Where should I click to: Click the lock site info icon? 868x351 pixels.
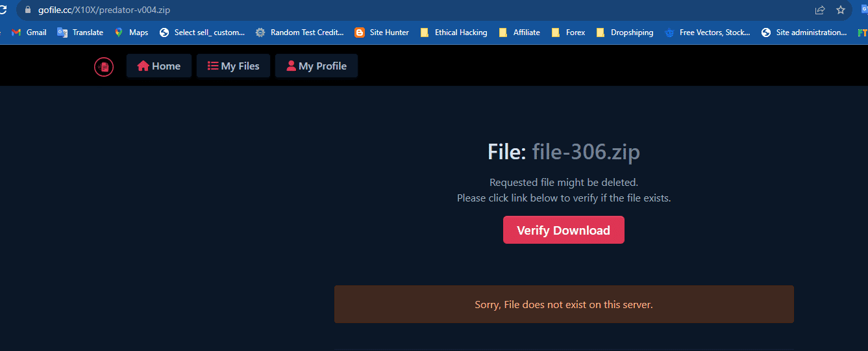tap(27, 10)
